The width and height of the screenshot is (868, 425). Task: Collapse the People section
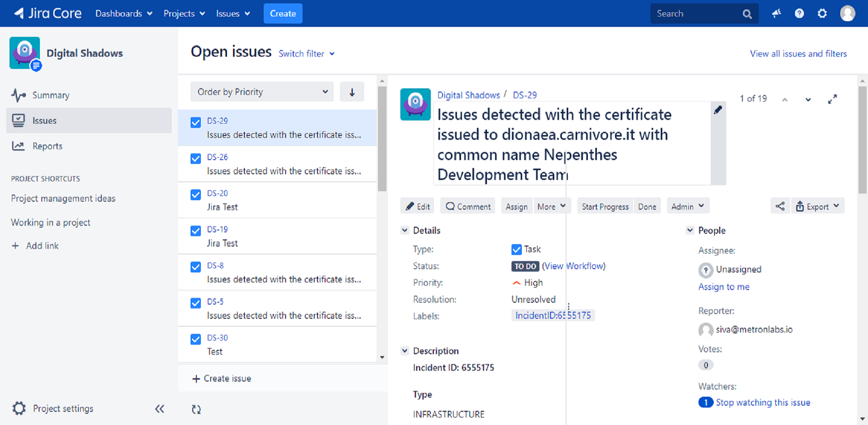690,230
